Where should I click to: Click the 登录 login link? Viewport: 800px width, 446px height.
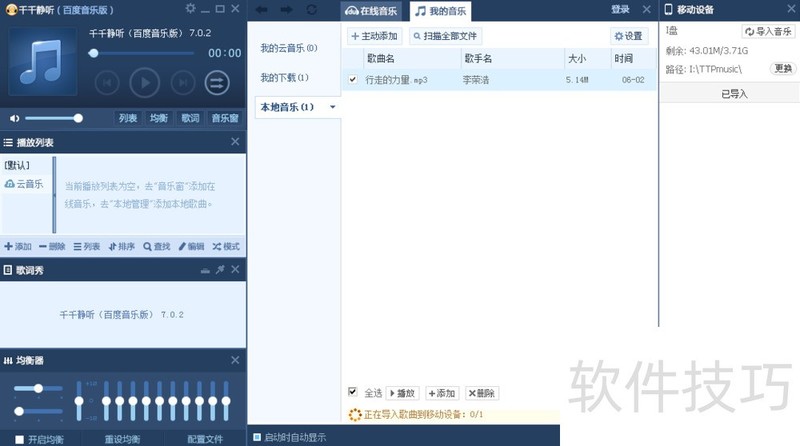(x=620, y=9)
